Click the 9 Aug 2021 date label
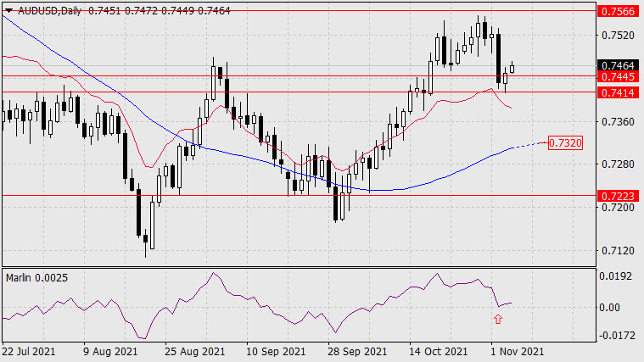The width and height of the screenshot is (644, 362). (109, 352)
